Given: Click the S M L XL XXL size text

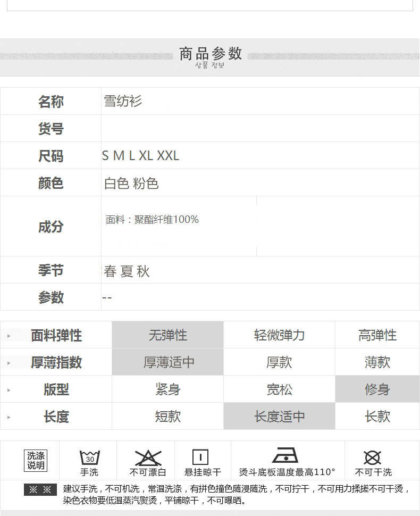Looking at the screenshot, I should click(x=140, y=156).
